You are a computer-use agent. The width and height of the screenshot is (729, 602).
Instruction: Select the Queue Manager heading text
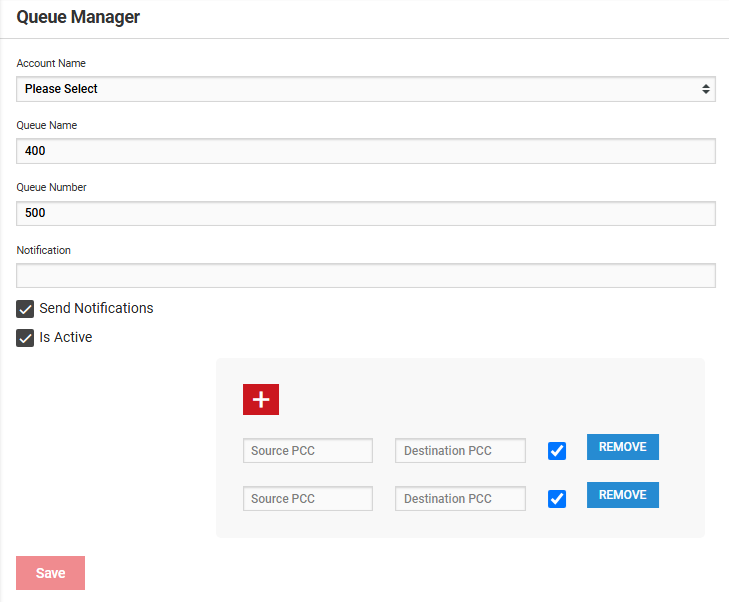78,17
